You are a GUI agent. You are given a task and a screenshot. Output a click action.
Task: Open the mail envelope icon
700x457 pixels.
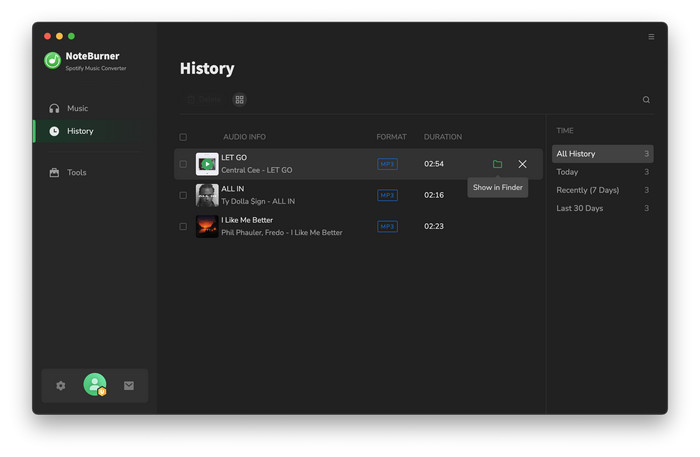click(129, 386)
